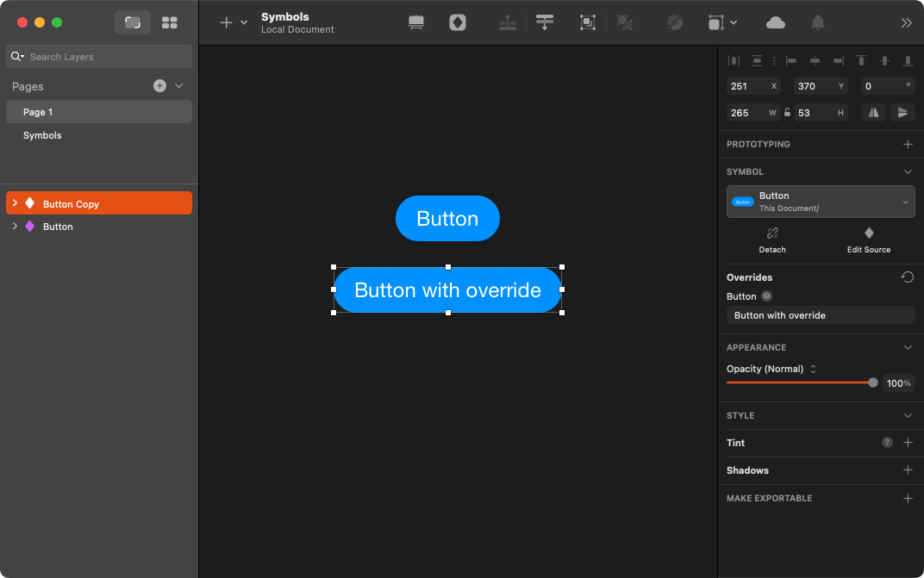Open the Button symbol source dropdown
This screenshot has width=924, height=578.
[x=821, y=202]
